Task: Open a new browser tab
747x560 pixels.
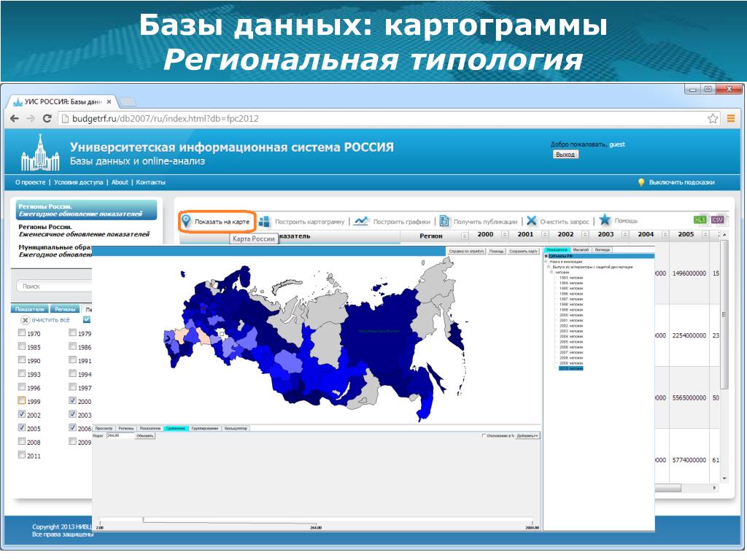Action: [x=127, y=102]
